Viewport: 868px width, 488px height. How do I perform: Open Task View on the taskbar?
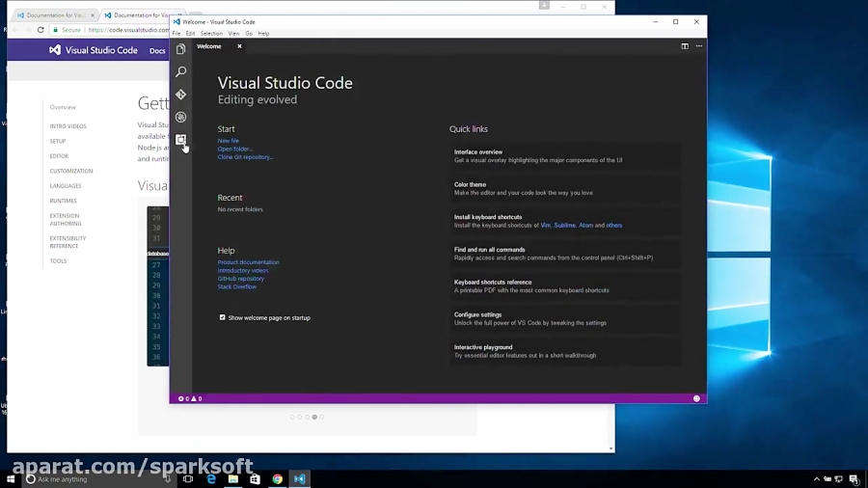(x=188, y=479)
